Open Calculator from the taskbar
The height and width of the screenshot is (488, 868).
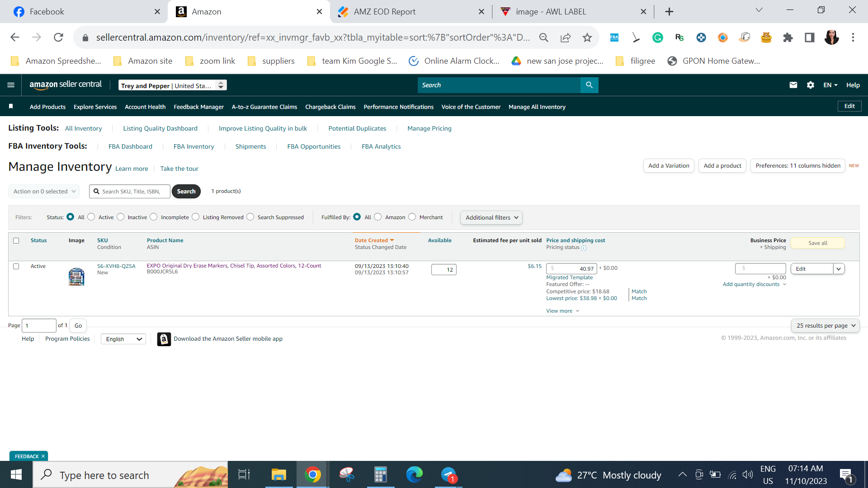click(x=380, y=474)
